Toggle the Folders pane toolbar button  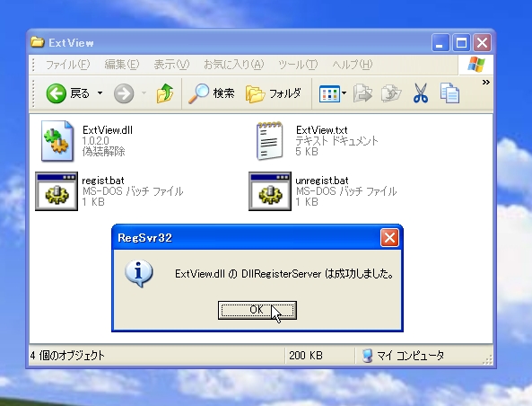pos(273,93)
